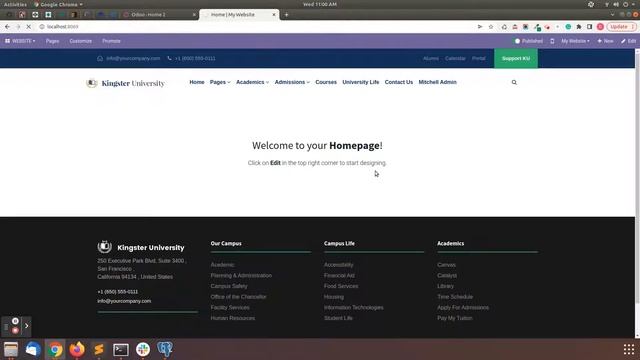Click the clock Wed 11:00 AM
The image size is (640, 360).
pos(320,4)
